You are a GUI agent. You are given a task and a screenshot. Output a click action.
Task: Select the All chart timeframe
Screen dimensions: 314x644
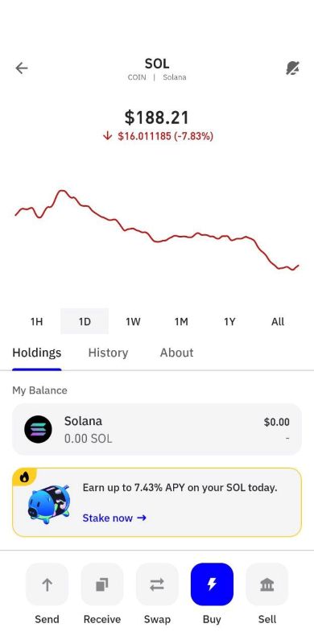[278, 321]
